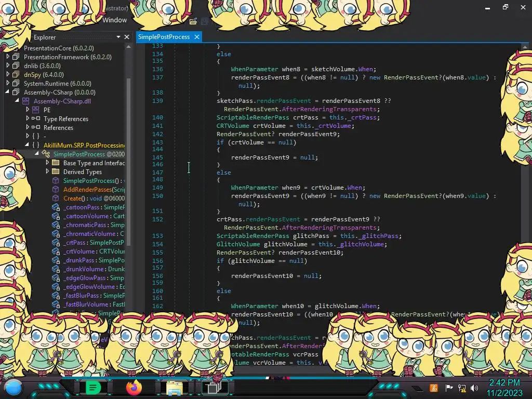Click the Derived Types folder icon
The width and height of the screenshot is (532, 399).
pos(56,171)
